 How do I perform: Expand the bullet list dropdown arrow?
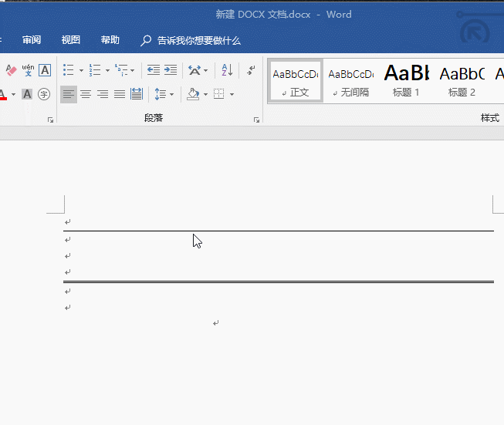[x=79, y=71]
